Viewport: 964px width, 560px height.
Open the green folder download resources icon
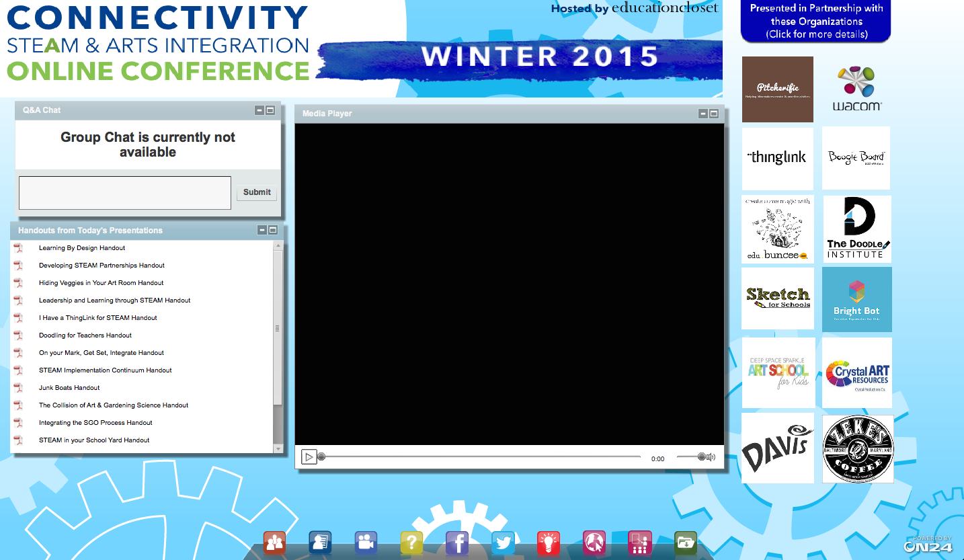tap(686, 543)
